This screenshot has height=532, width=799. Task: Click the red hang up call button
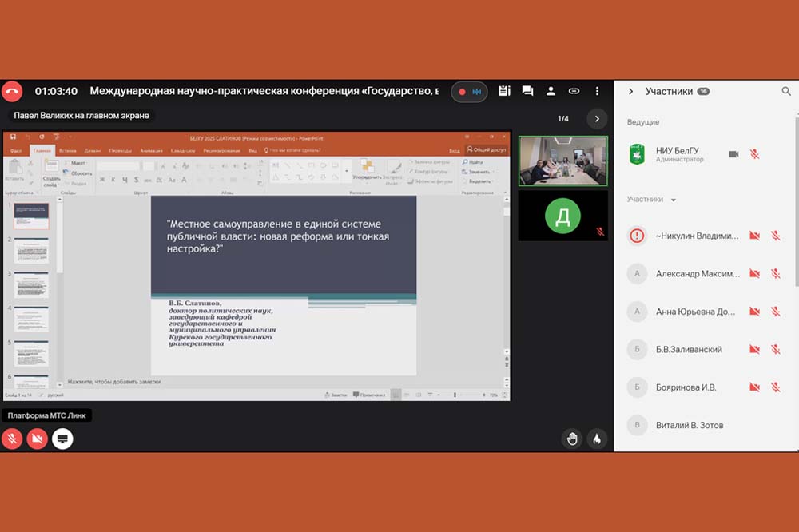(x=12, y=91)
